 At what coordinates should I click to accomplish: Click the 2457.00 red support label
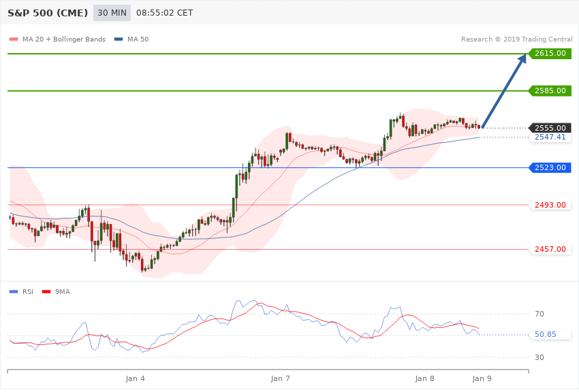(550, 249)
